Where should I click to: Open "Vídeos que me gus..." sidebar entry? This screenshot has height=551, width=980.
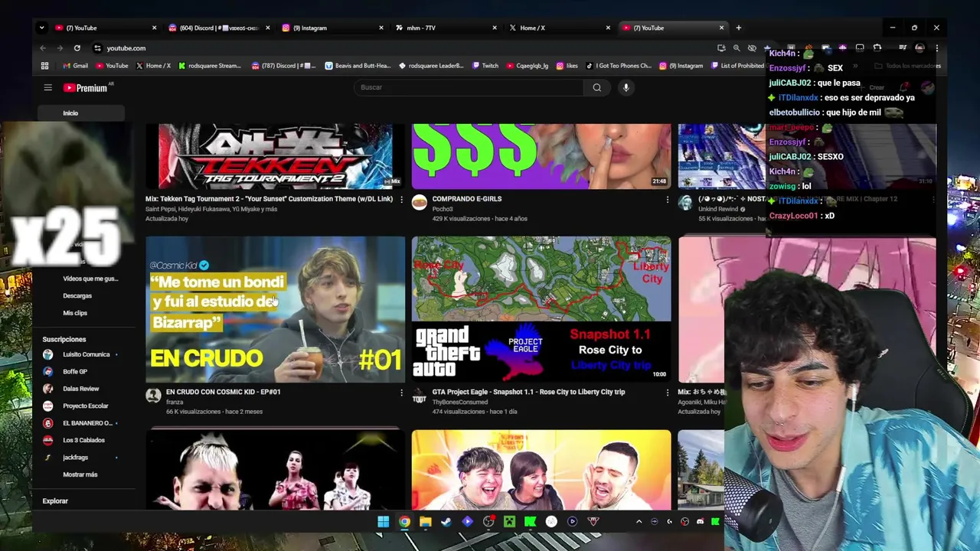click(90, 279)
